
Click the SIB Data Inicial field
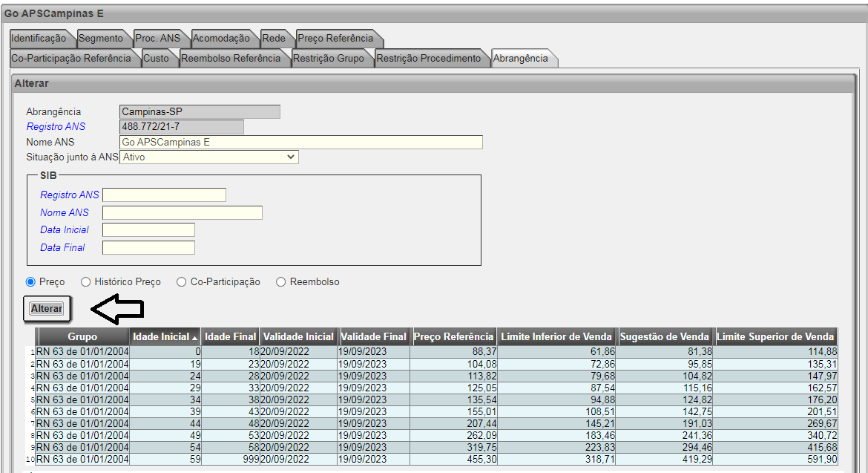[148, 230]
